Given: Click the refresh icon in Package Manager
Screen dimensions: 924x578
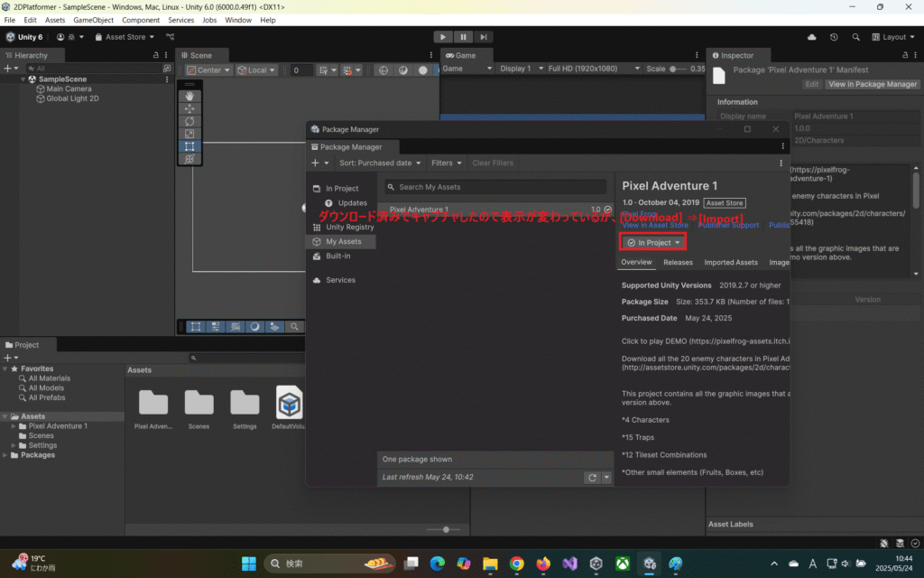Looking at the screenshot, I should click(592, 478).
